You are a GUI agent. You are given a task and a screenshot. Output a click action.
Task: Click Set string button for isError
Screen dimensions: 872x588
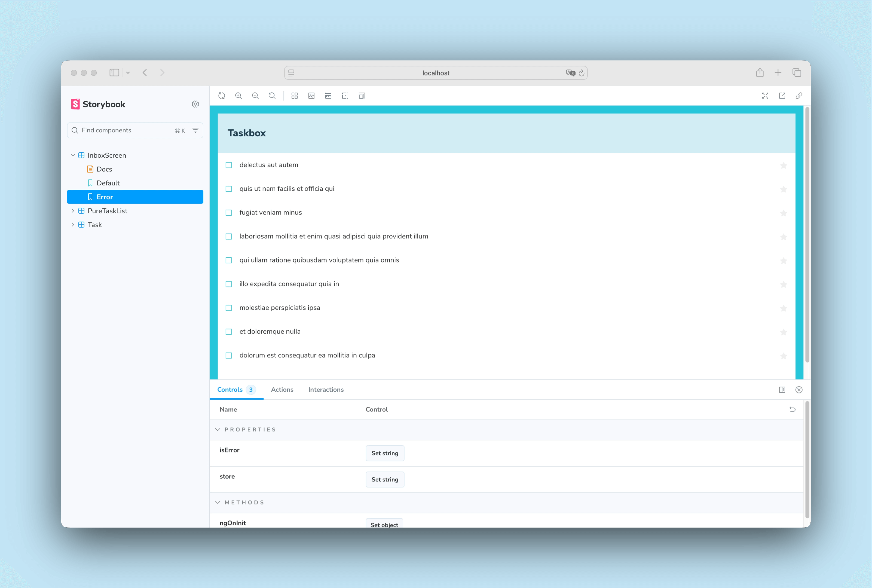[x=385, y=453]
